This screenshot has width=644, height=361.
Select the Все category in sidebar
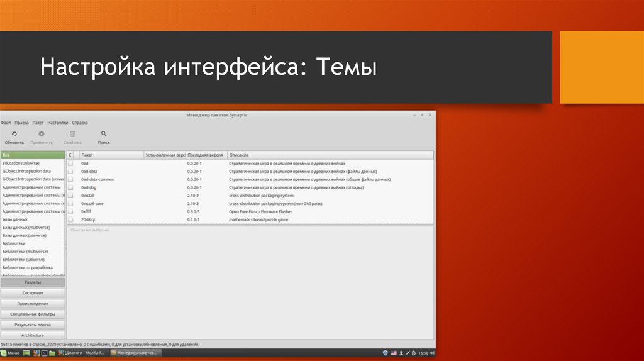[33, 155]
